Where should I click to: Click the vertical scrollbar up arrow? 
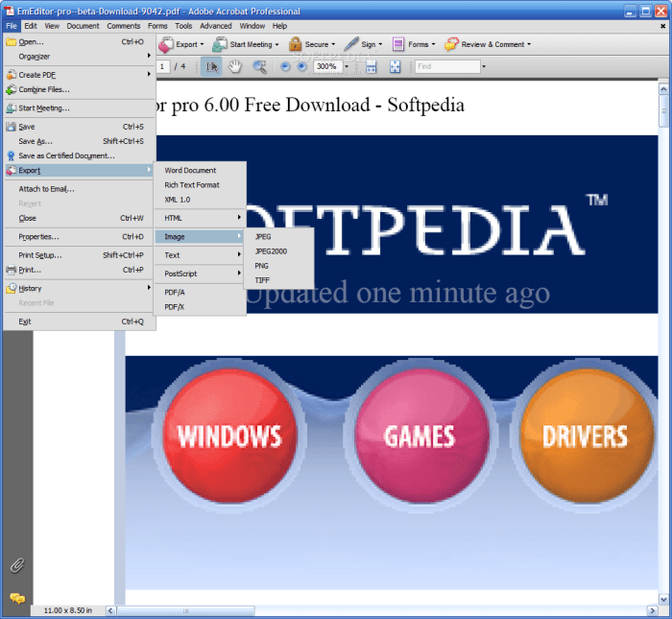pos(663,89)
